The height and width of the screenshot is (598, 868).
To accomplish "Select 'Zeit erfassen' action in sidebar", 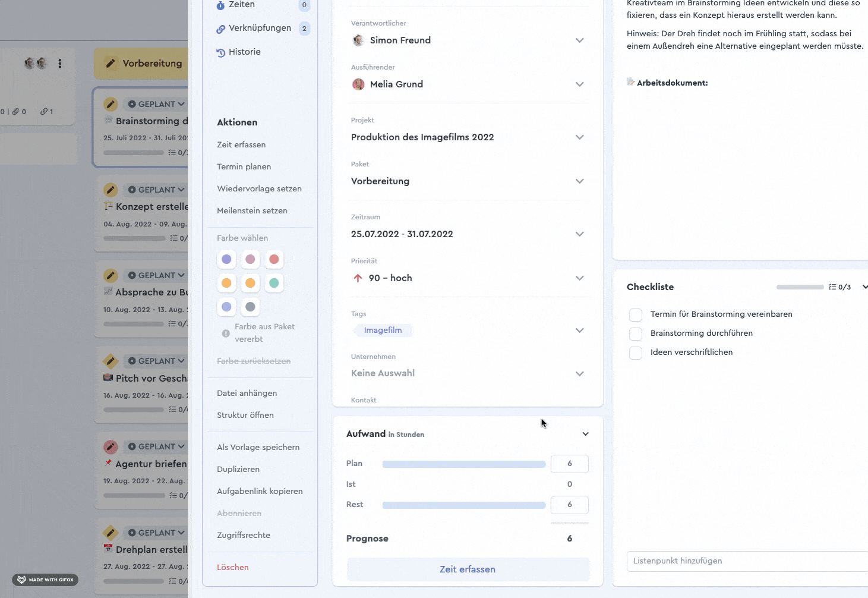I will coord(241,144).
